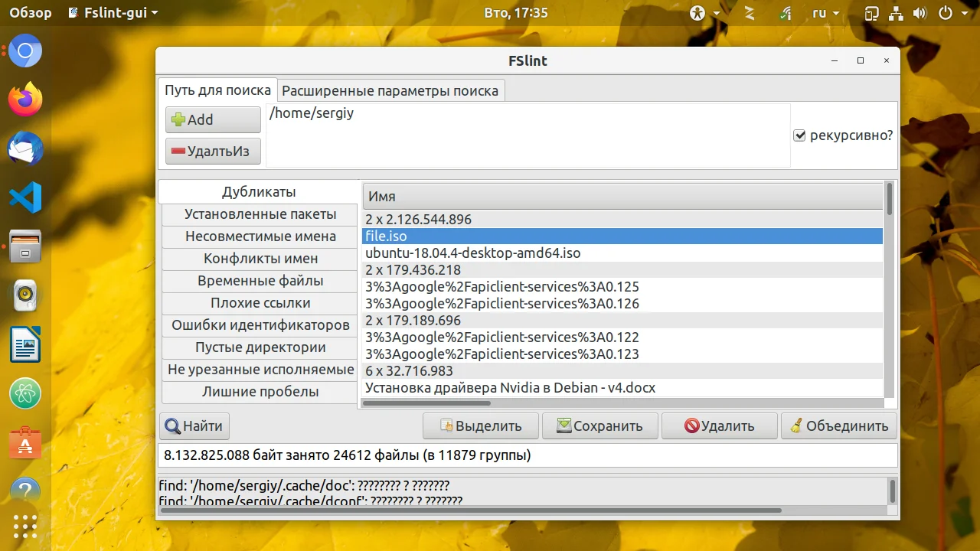Select the Плохие ссылки category
The image size is (980, 551).
point(260,303)
